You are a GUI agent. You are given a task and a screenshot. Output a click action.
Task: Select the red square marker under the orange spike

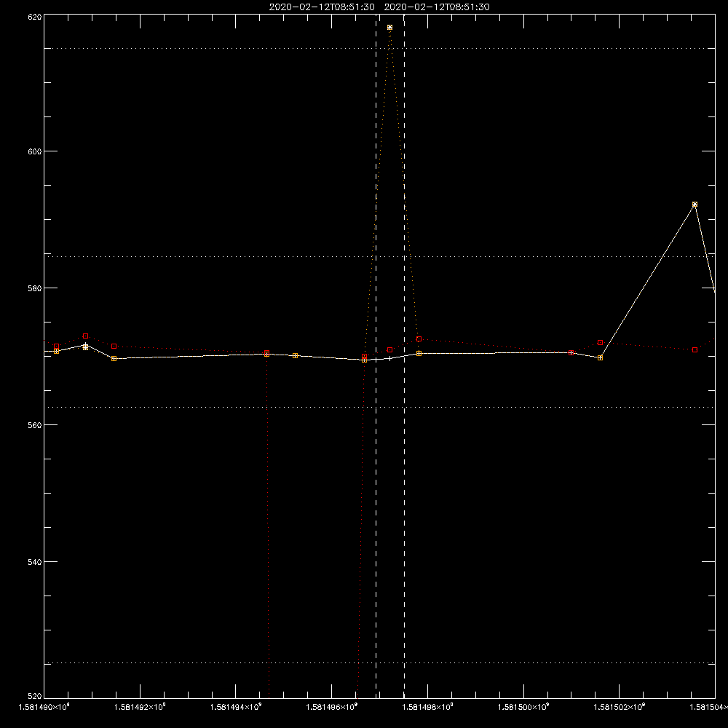pyautogui.click(x=390, y=349)
